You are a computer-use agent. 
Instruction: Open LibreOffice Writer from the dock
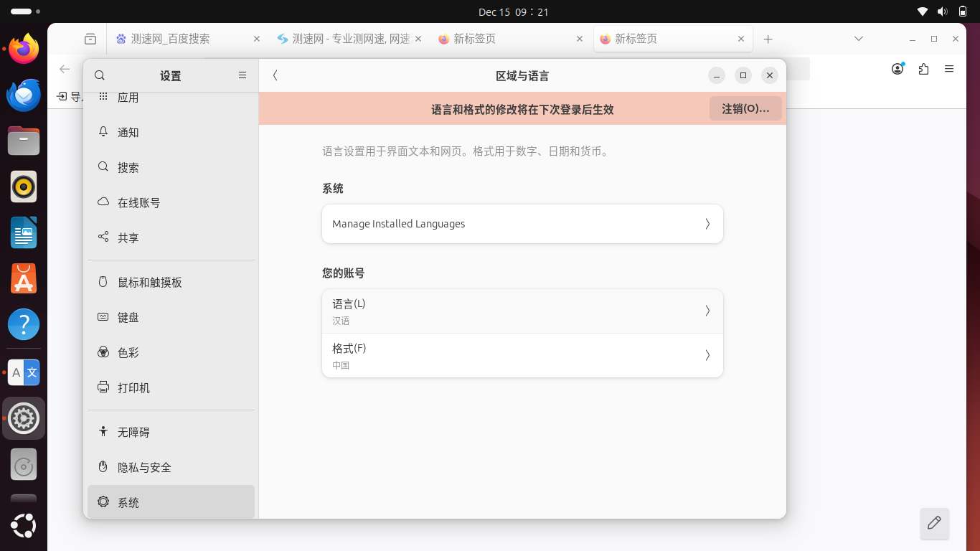click(x=24, y=232)
